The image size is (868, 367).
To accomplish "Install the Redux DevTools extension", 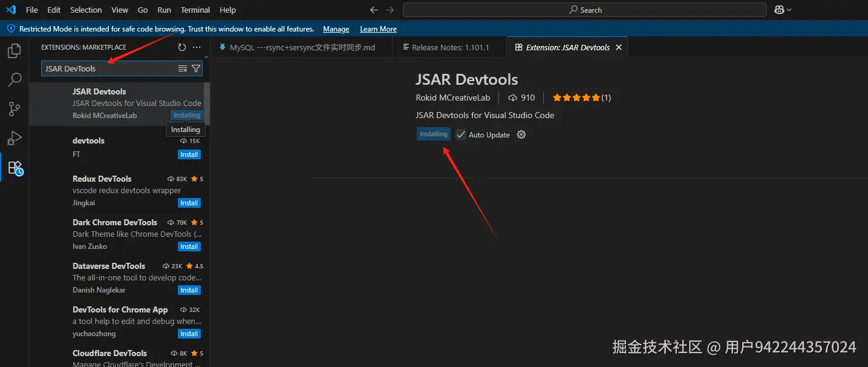I will (x=189, y=203).
